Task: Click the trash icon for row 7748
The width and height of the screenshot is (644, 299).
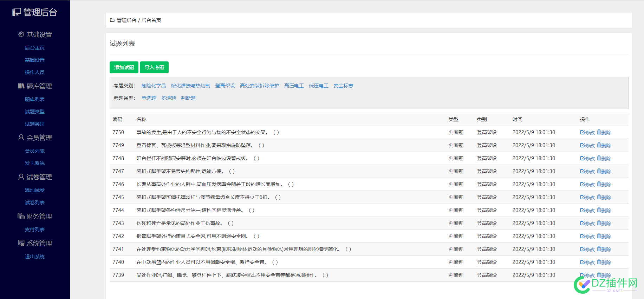Action: click(599, 158)
